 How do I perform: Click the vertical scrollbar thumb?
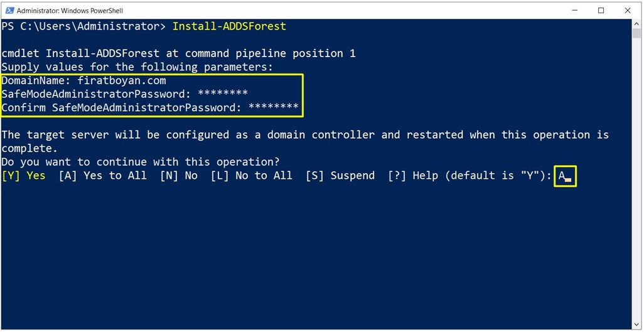coord(636,33)
